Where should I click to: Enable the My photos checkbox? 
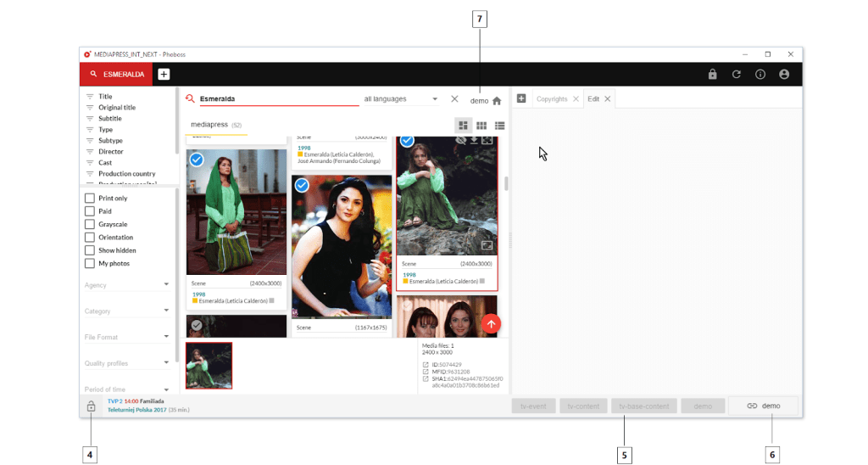pyautogui.click(x=90, y=264)
